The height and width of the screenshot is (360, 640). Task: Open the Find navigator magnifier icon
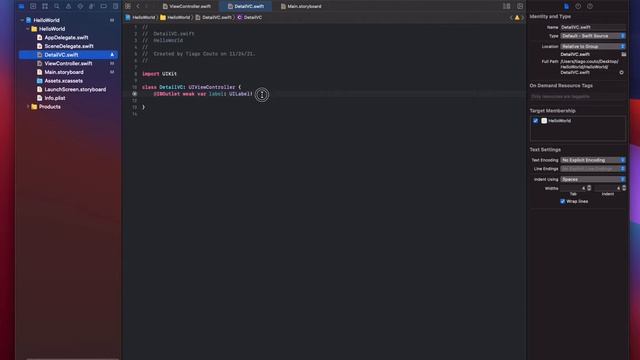pos(57,7)
